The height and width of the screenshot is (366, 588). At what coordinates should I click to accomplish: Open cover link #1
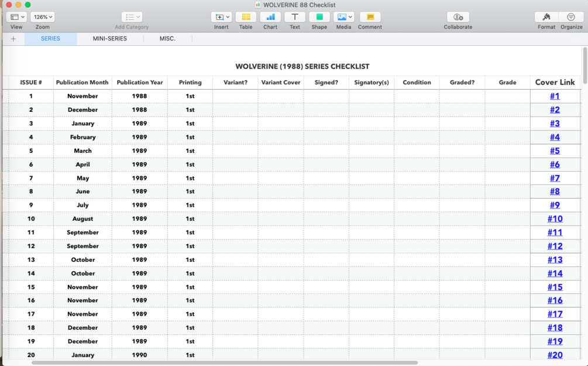click(555, 96)
